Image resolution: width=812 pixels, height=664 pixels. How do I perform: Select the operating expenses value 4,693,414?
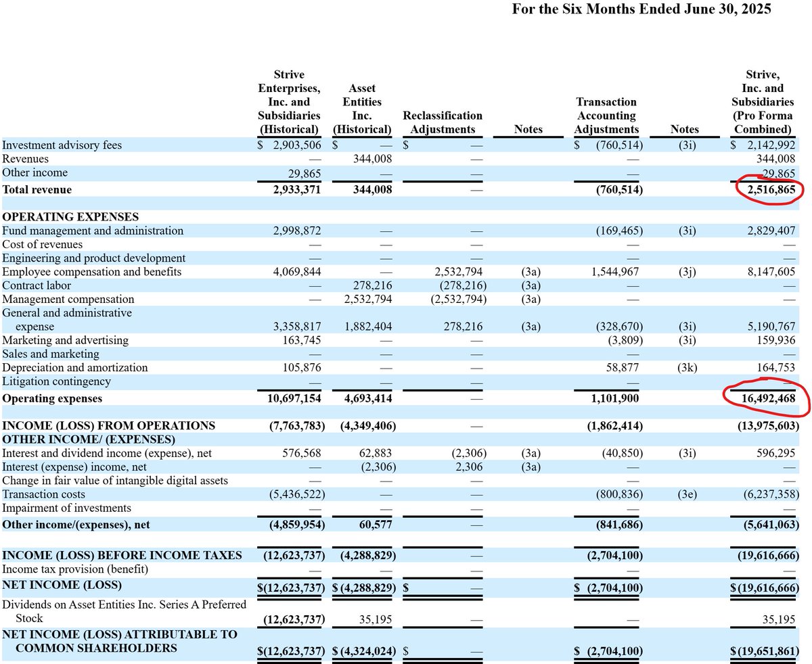coord(368,398)
